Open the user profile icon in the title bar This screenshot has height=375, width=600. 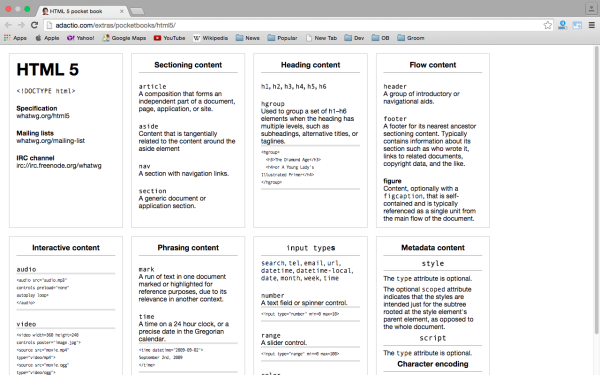coord(591,8)
